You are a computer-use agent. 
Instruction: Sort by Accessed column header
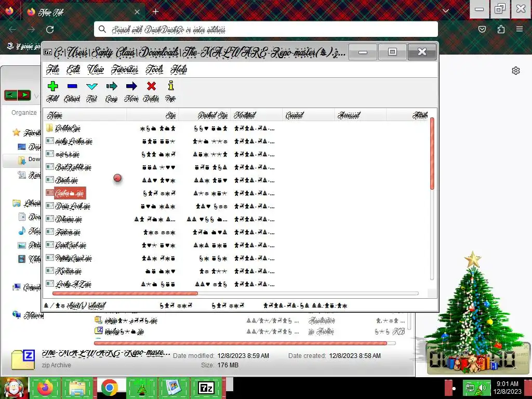pyautogui.click(x=361, y=115)
